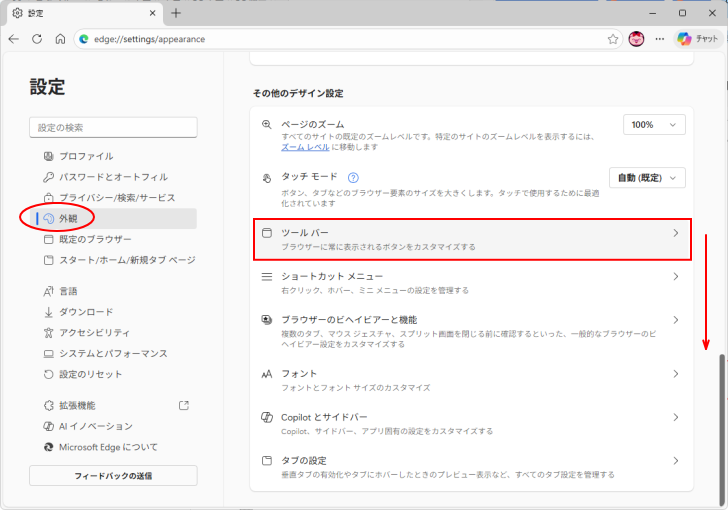Expand the ツール バー settings row
The width and height of the screenshot is (728, 510).
coord(472,239)
